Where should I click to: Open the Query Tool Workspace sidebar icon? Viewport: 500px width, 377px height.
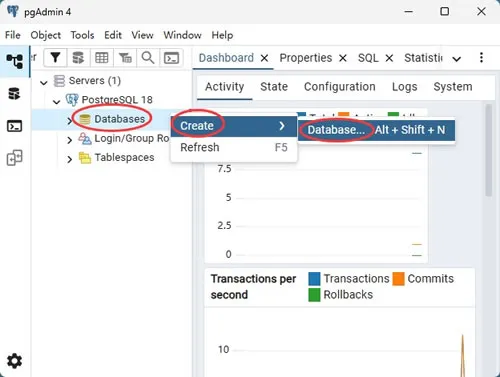click(x=14, y=94)
